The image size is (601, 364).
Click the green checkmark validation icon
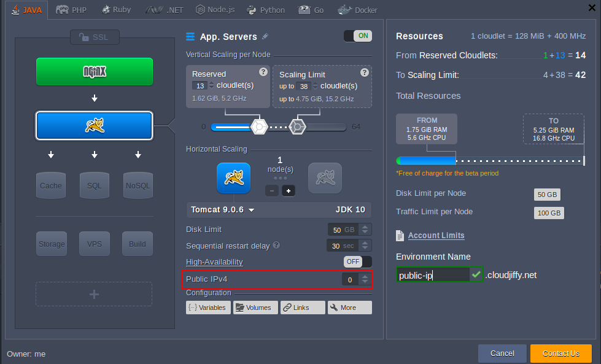click(x=476, y=275)
